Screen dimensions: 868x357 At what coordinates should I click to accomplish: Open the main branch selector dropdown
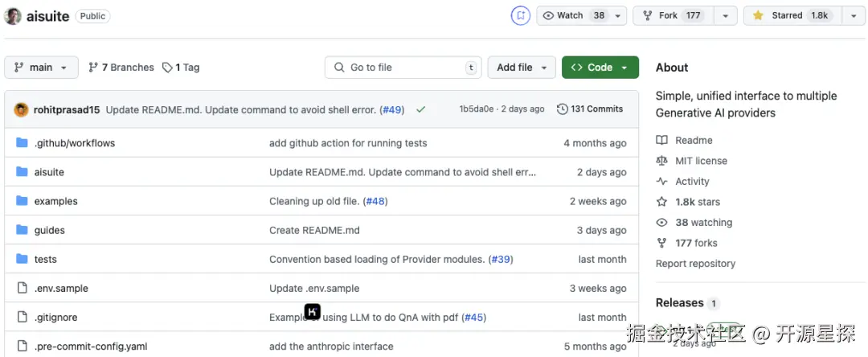tap(42, 68)
